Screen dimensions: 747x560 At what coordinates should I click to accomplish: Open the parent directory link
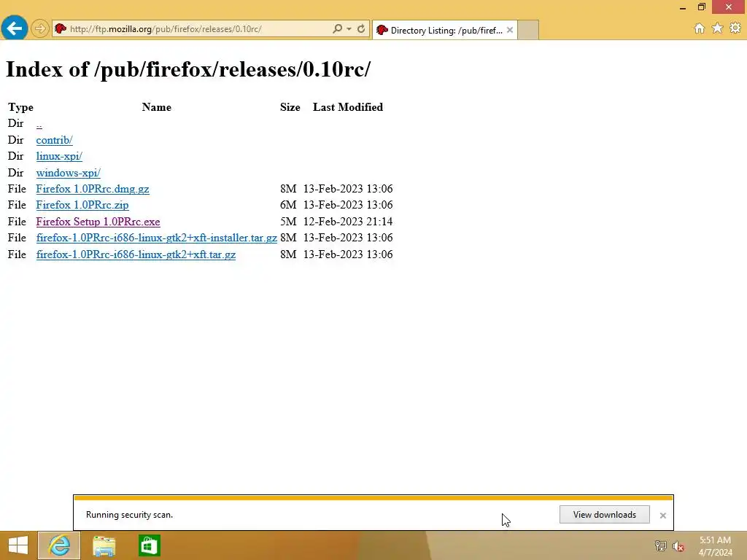[x=39, y=124]
